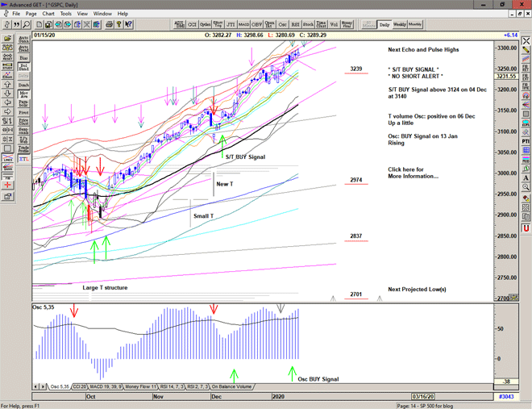Click the down arrow icon in left toolbar
This screenshot has height=409, width=532.
(x=7, y=94)
